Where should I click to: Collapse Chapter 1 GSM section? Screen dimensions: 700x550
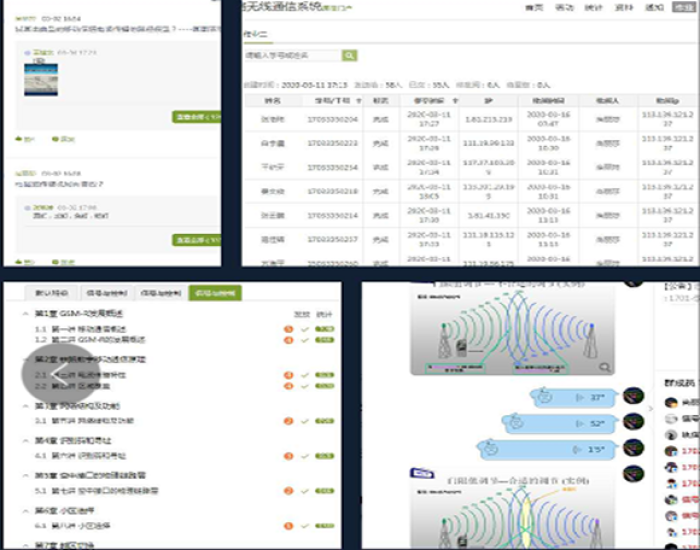tap(25, 313)
